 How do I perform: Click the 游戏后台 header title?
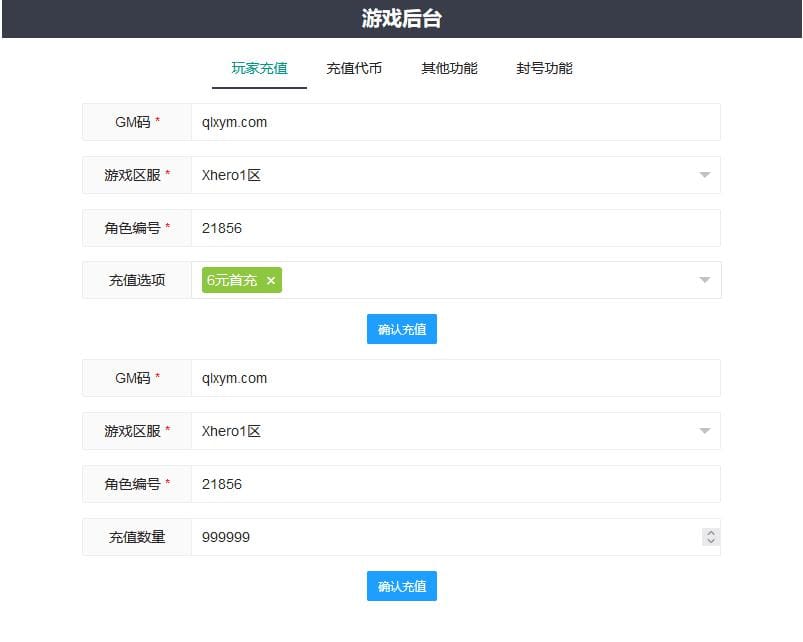click(401, 19)
